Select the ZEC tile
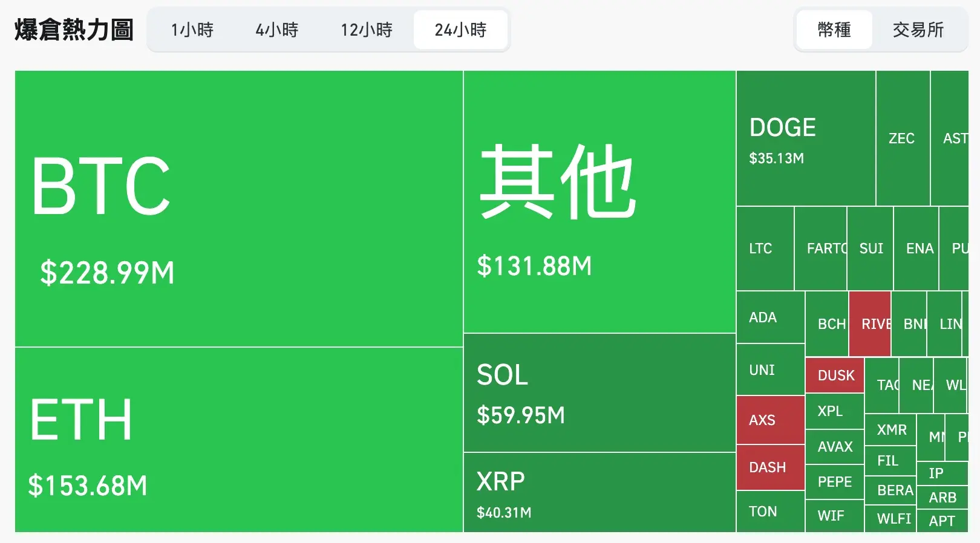 (902, 139)
